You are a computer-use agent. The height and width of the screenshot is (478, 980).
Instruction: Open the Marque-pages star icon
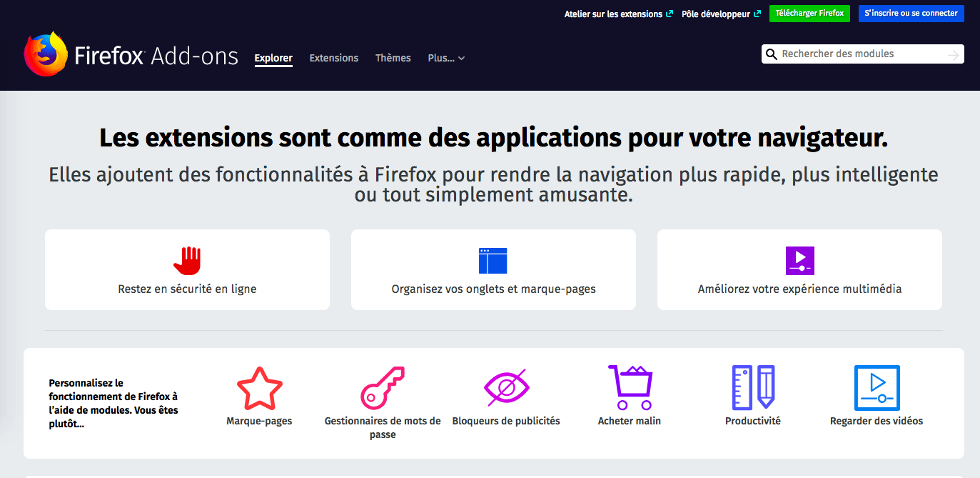[x=259, y=388]
